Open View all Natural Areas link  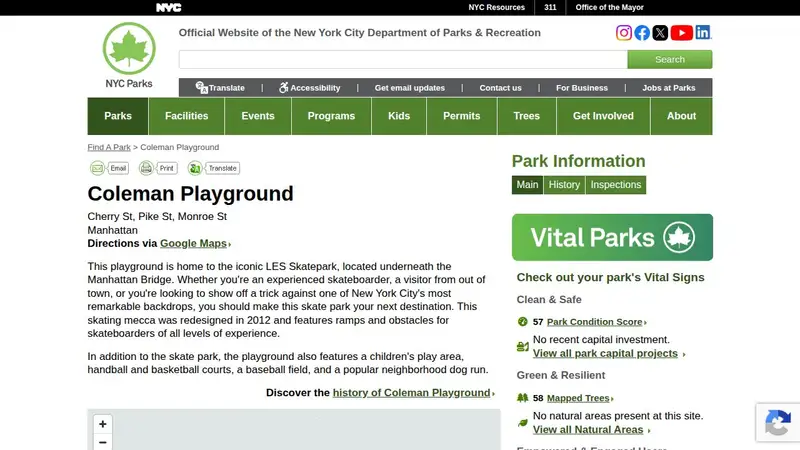coord(588,430)
